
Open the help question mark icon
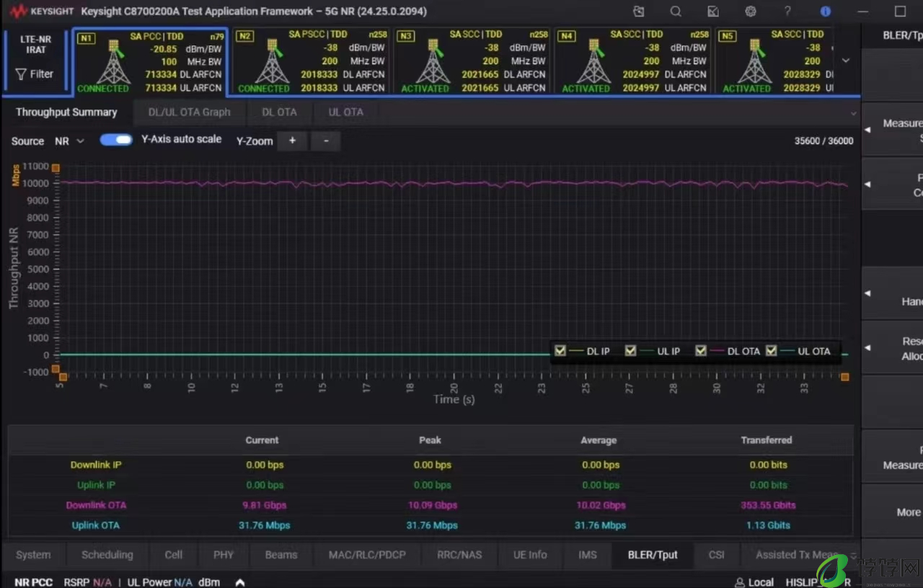point(788,12)
